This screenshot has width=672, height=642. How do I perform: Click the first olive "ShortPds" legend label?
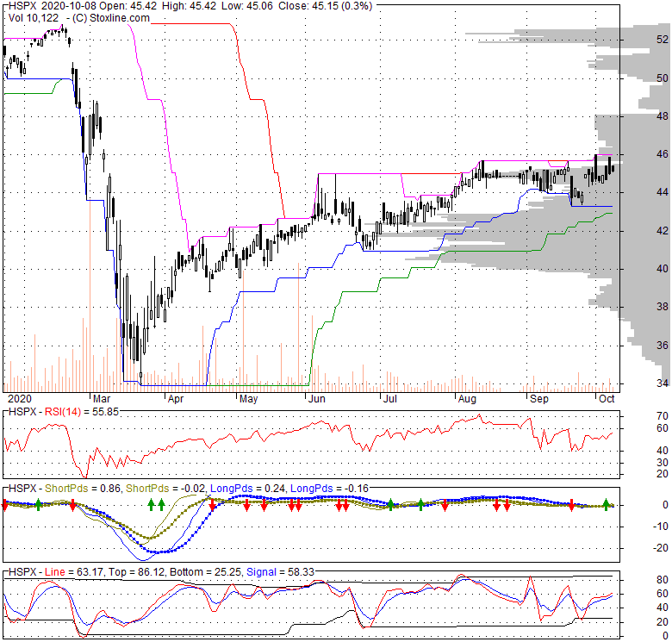click(x=66, y=488)
